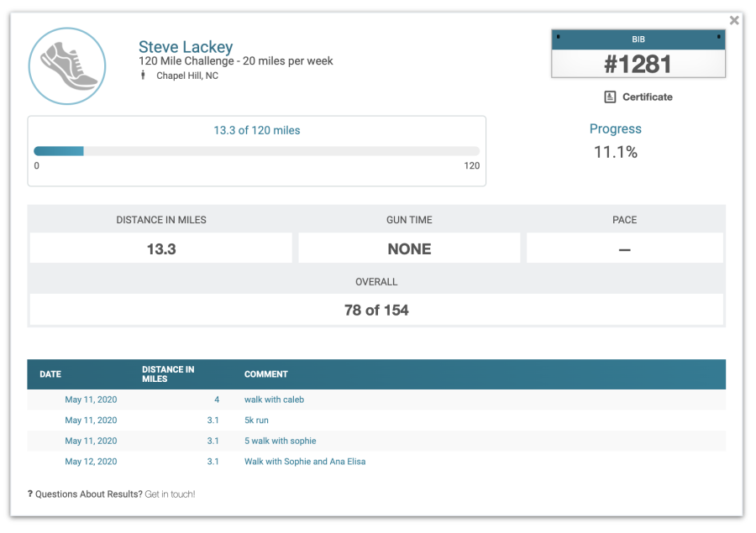756x533 pixels.
Task: Click the Progress heading
Action: click(615, 128)
